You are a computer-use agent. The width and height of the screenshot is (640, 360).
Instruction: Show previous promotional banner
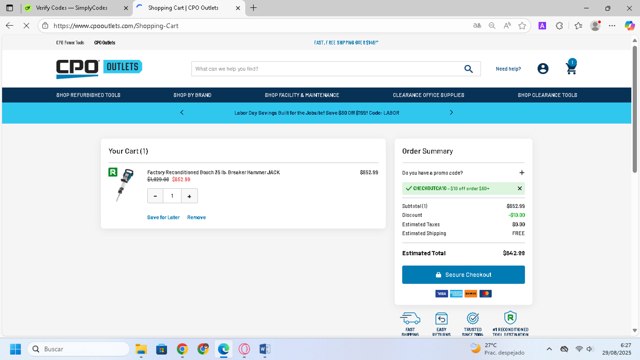[x=182, y=112]
